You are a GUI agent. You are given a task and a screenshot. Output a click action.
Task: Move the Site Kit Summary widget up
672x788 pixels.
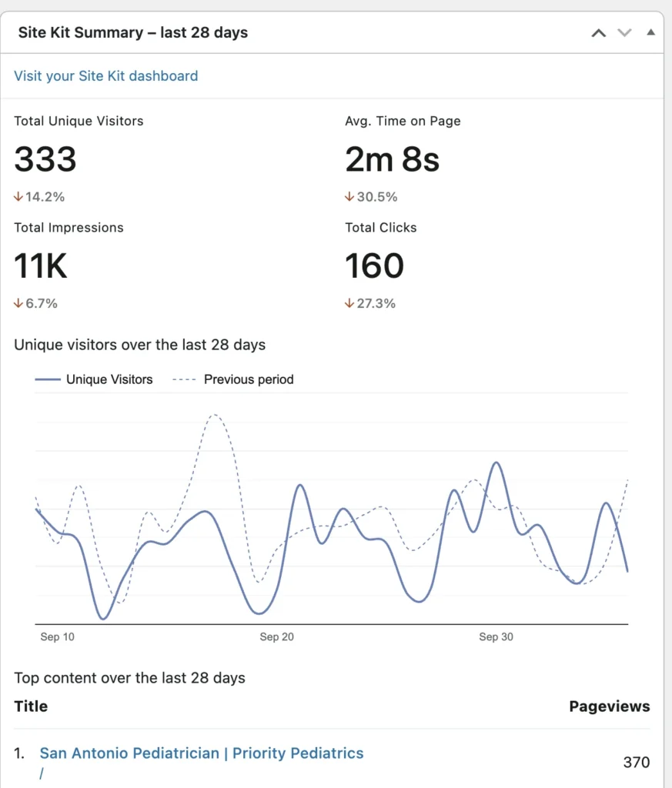598,33
